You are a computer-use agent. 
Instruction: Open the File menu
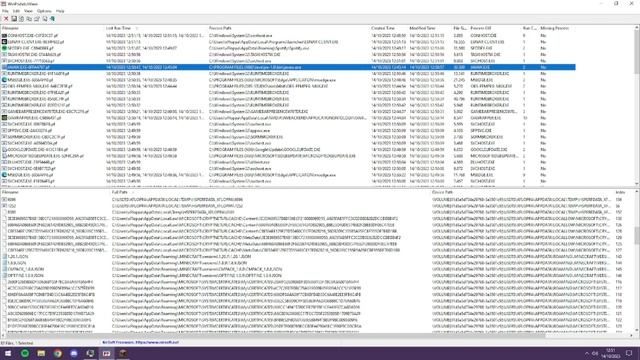coord(5,11)
